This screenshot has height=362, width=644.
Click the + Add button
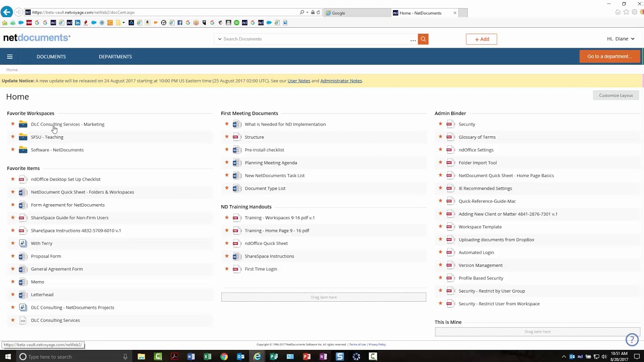click(481, 39)
